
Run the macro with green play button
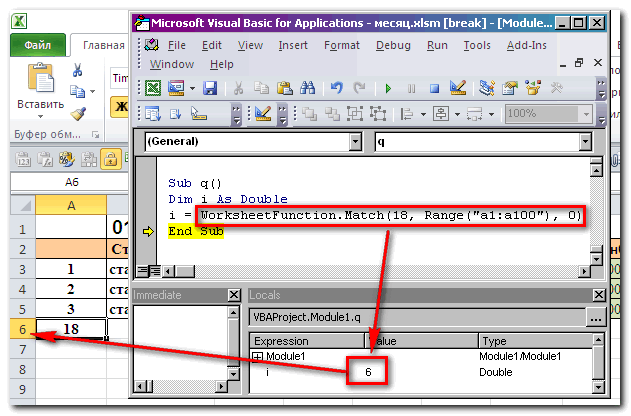click(388, 88)
